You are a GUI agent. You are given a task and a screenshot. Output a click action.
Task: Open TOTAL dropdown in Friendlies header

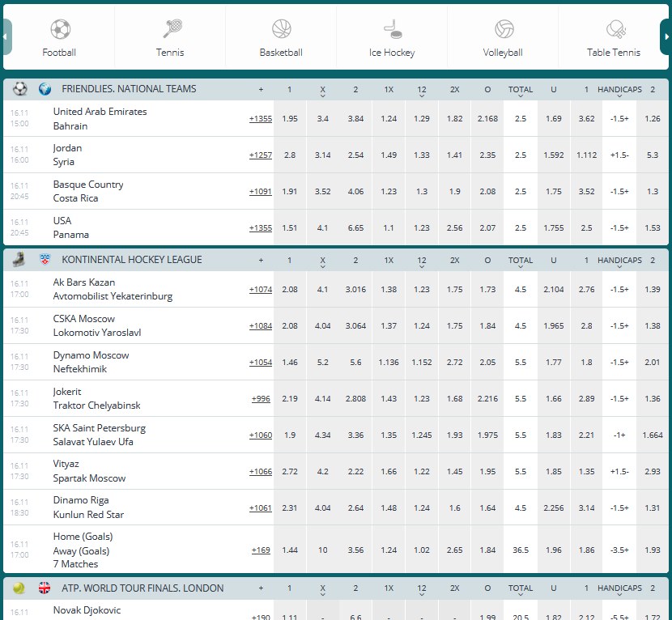point(521,91)
